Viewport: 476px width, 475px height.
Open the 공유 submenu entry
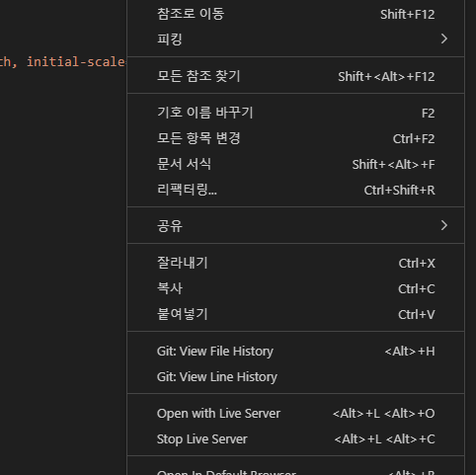(295, 226)
